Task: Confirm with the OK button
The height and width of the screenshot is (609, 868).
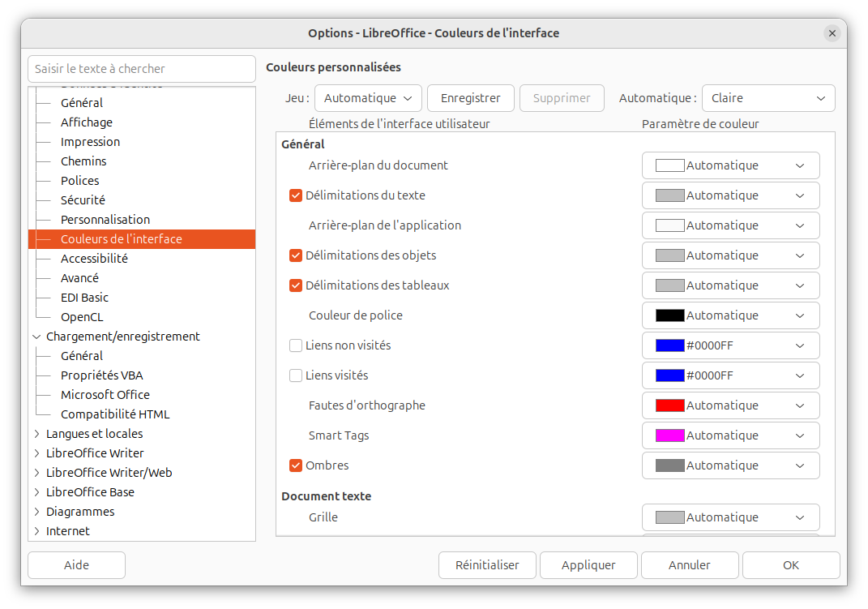Action: [791, 565]
